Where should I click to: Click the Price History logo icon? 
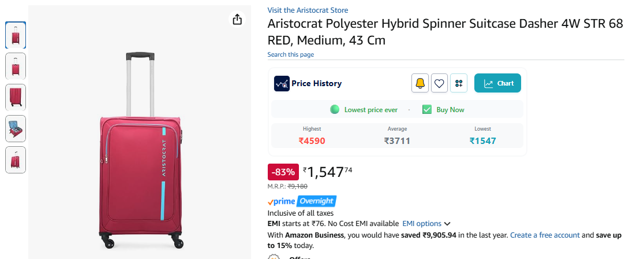(x=282, y=83)
